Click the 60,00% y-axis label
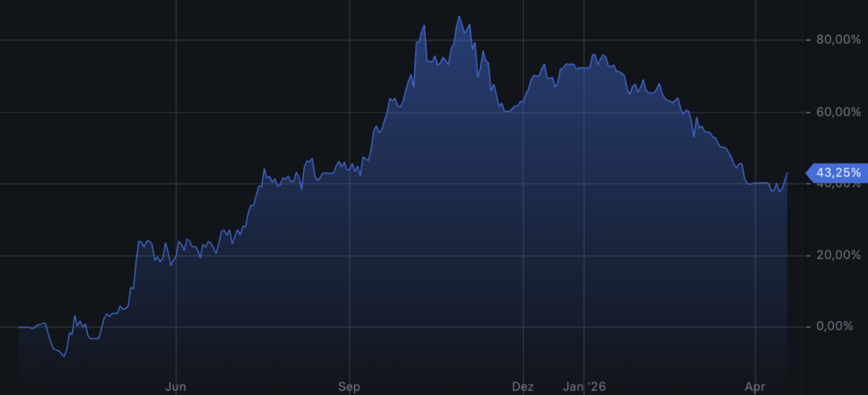The image size is (868, 395). click(838, 112)
